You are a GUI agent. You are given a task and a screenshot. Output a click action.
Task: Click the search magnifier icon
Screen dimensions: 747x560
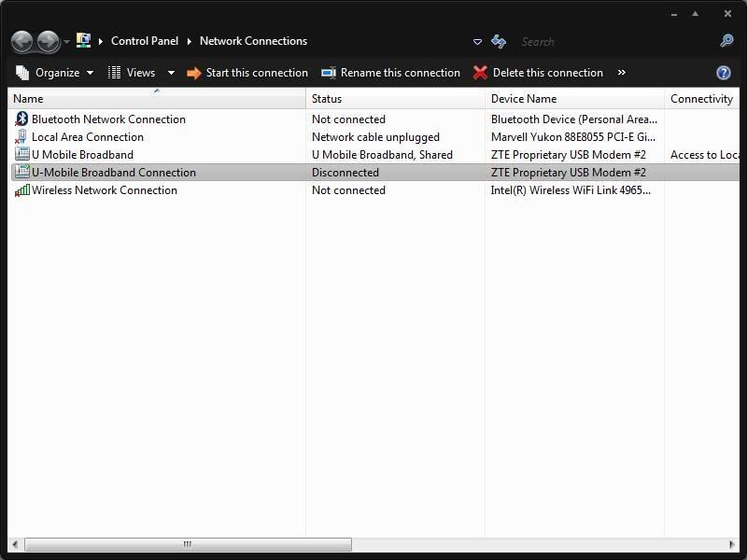(726, 41)
